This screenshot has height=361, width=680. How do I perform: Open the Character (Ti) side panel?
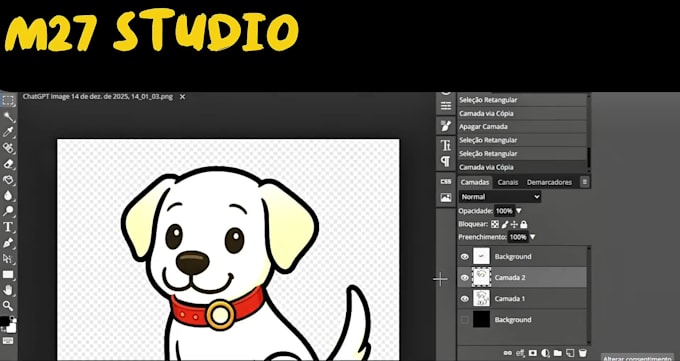(x=445, y=144)
